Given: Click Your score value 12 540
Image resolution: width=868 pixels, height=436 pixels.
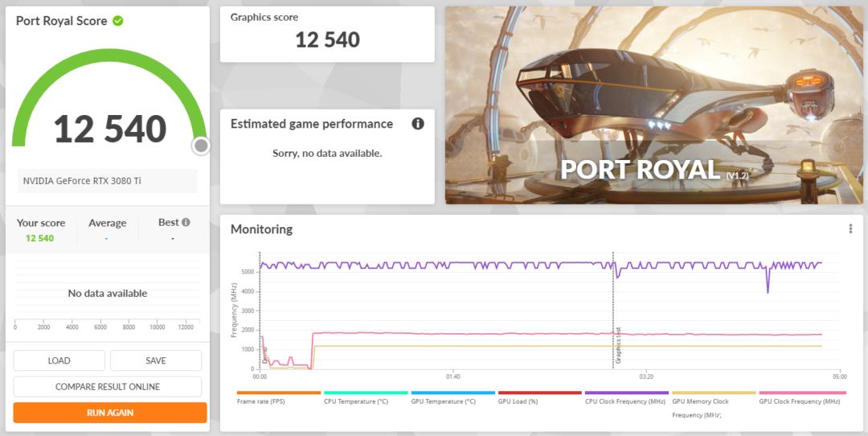Looking at the screenshot, I should click(x=40, y=238).
